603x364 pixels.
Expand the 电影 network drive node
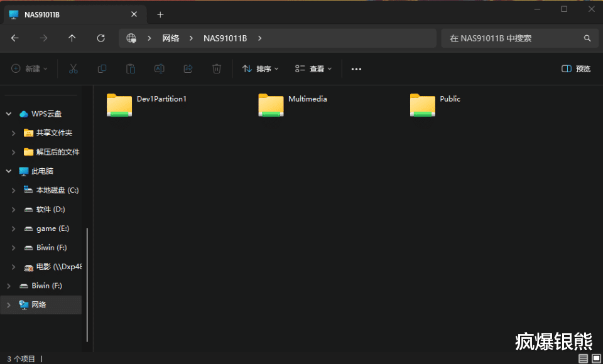13,267
